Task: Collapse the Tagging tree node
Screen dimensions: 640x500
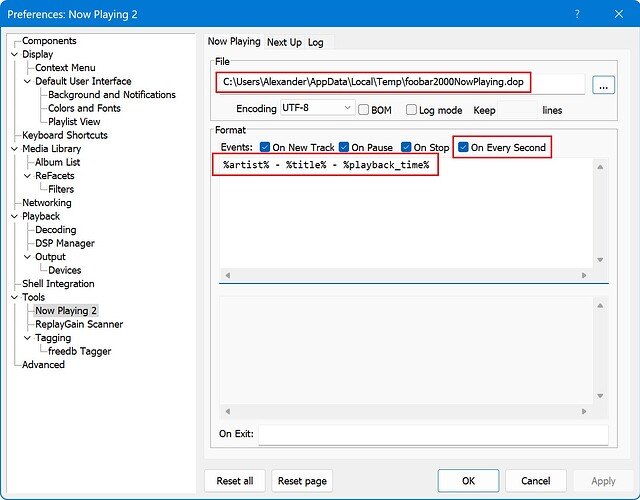Action: (27, 338)
